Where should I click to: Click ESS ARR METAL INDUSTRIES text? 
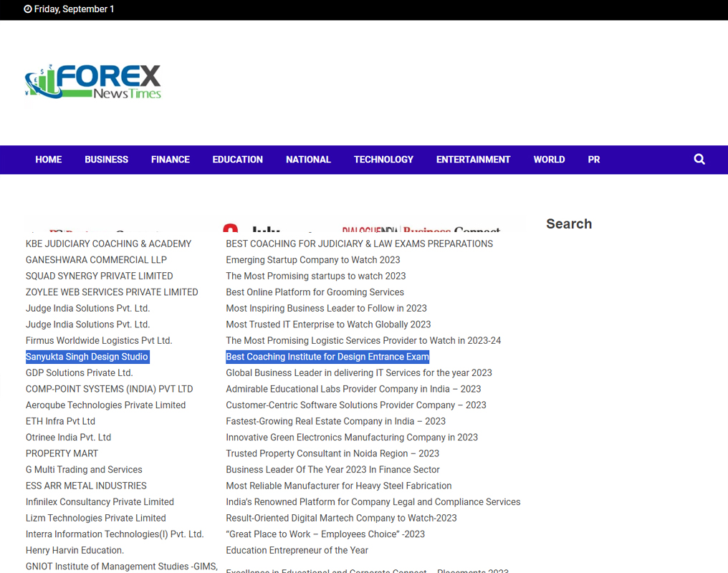point(86,486)
